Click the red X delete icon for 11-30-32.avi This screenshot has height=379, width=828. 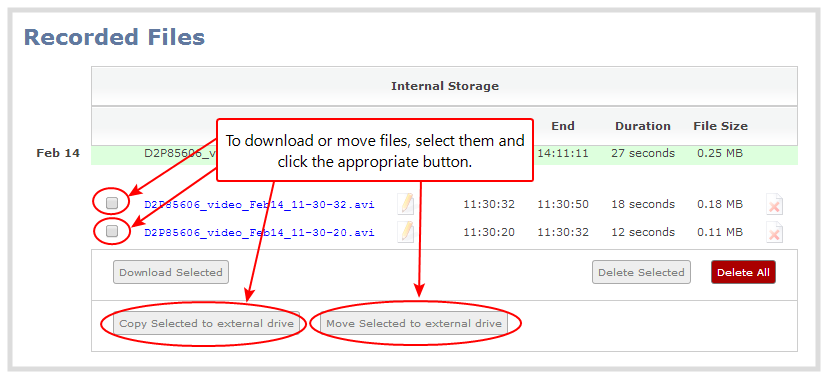pos(774,205)
